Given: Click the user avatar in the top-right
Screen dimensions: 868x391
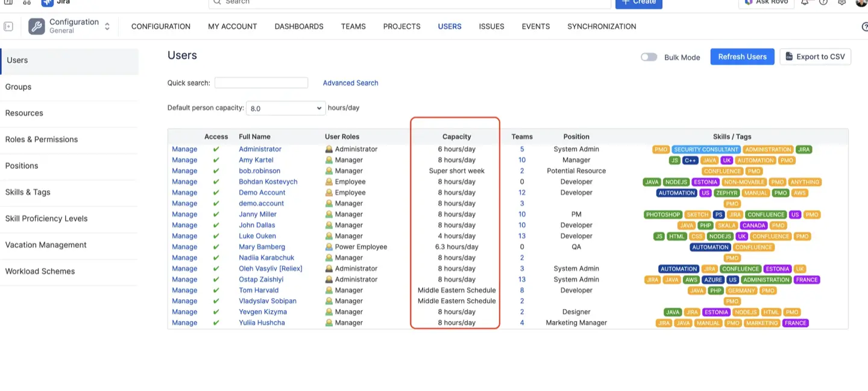Looking at the screenshot, I should (861, 3).
